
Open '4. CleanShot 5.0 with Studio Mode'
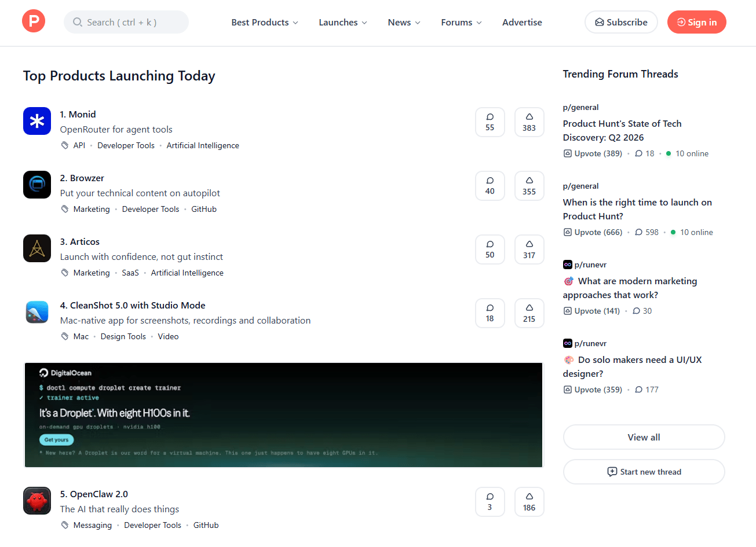tap(133, 305)
